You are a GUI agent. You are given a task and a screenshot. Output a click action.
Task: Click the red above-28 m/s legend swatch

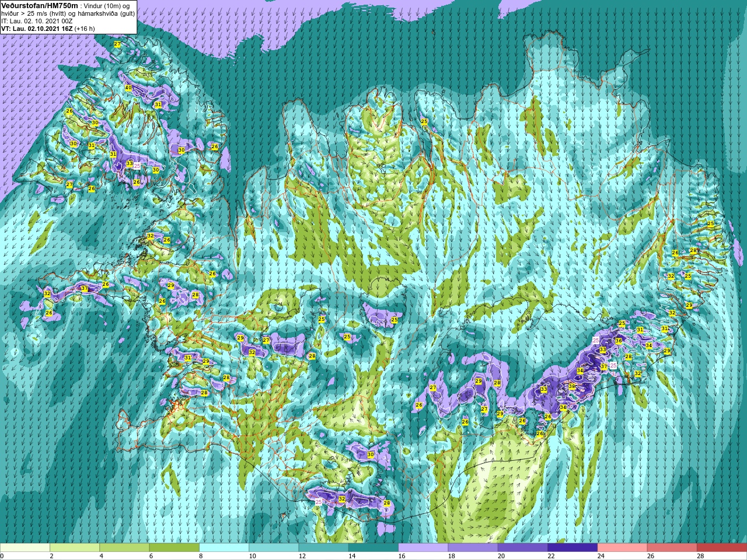pyautogui.click(x=722, y=548)
